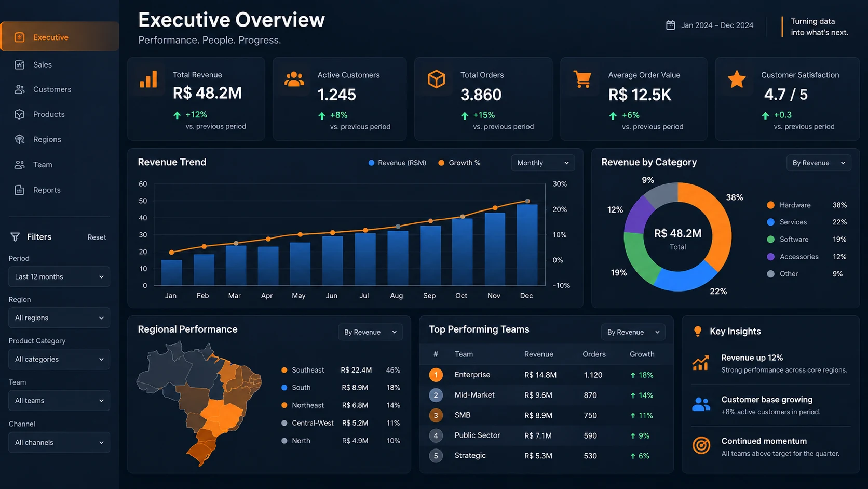Click the Sales chart icon in sidebar
868x489 pixels.
20,64
